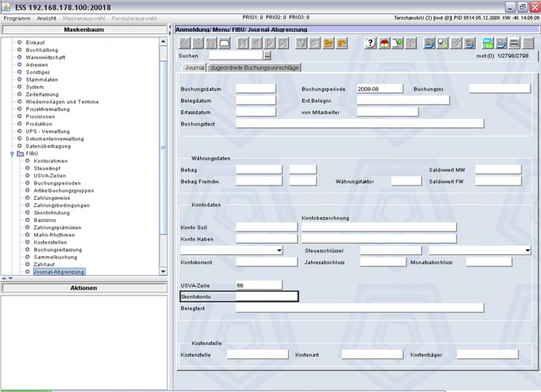This screenshot has width=541, height=392.
Task: Select Stammdaten tree item
Action: [41, 79]
